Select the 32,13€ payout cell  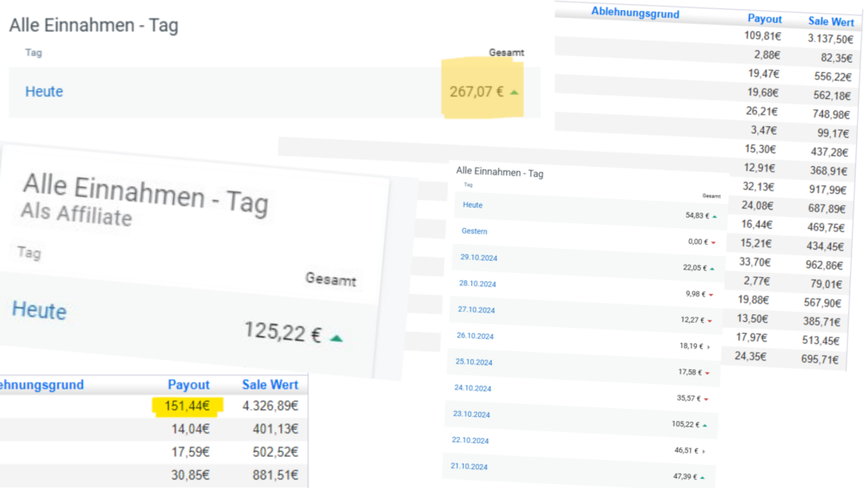(x=759, y=186)
